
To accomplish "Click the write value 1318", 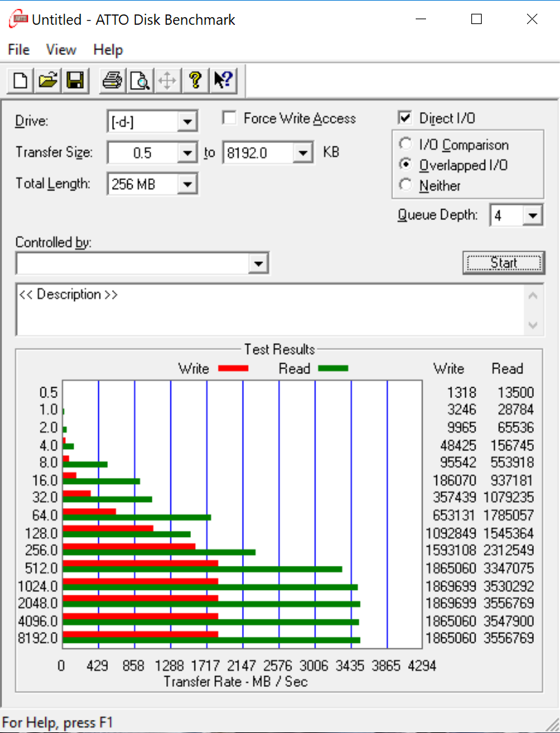I will [462, 392].
